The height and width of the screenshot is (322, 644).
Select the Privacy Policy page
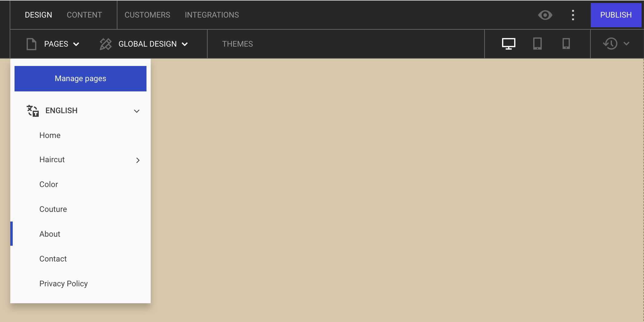pyautogui.click(x=80, y=284)
